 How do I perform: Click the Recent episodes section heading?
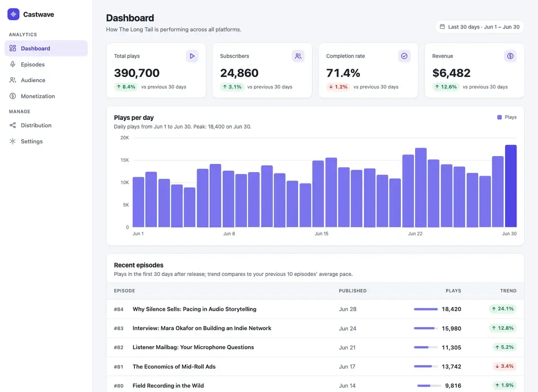click(x=139, y=265)
